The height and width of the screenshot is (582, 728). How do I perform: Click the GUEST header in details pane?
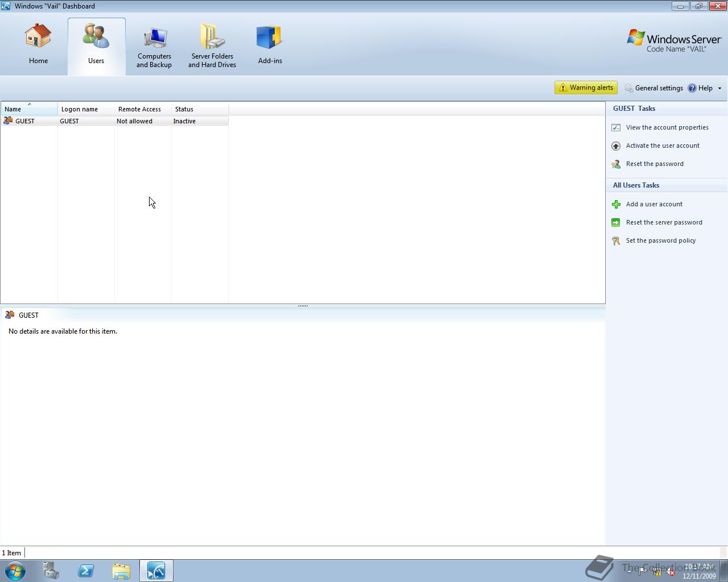(28, 315)
